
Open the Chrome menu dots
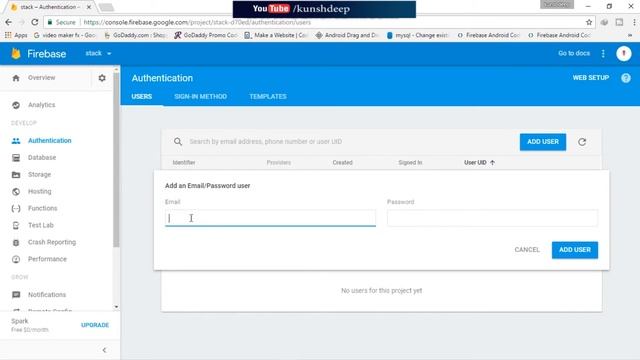coord(634,22)
